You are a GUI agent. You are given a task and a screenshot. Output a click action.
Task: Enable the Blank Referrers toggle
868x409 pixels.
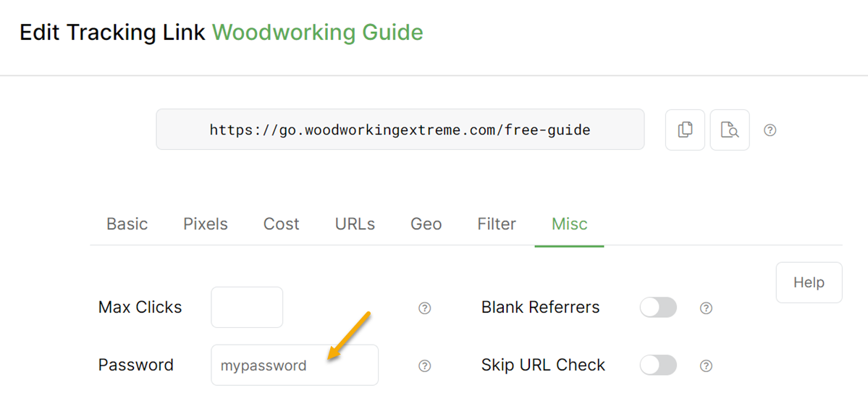[x=658, y=308]
